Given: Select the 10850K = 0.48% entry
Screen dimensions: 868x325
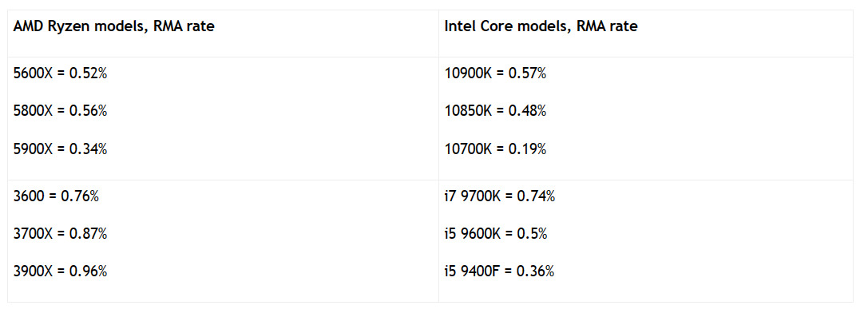Looking at the screenshot, I should [495, 111].
